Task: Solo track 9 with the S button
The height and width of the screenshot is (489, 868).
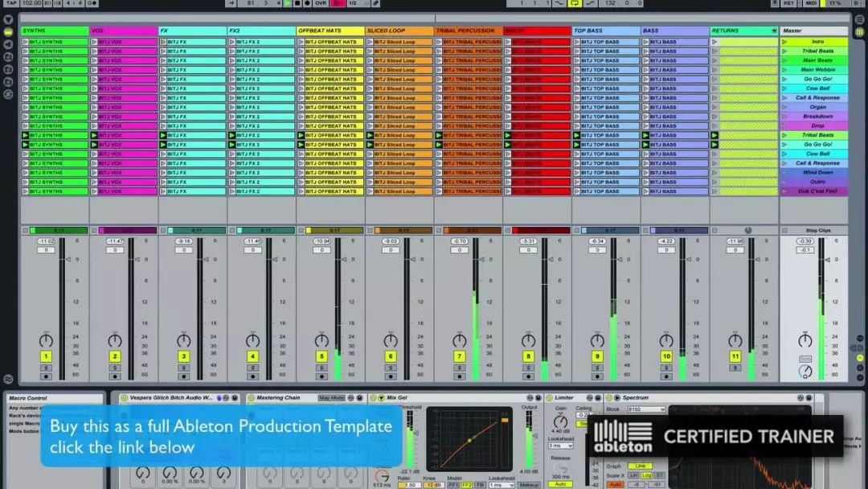Action: pyautogui.click(x=597, y=368)
